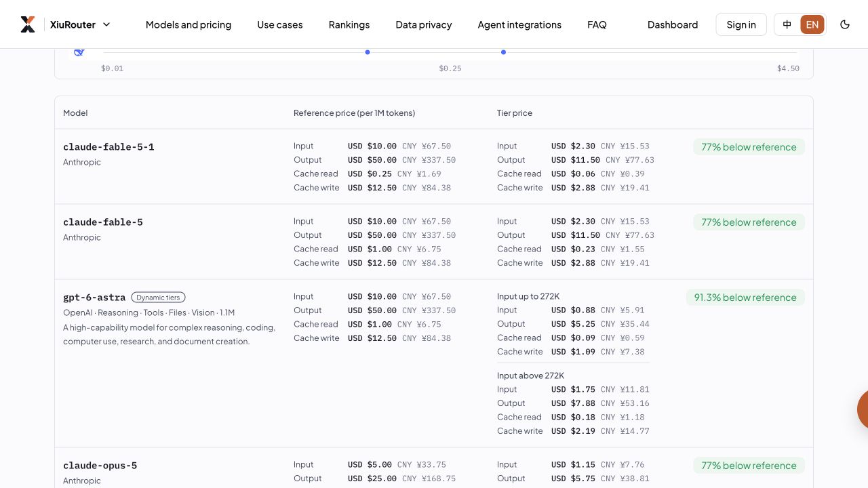Switch language to Chinese (中)
This screenshot has width=868, height=488.
pos(787,24)
